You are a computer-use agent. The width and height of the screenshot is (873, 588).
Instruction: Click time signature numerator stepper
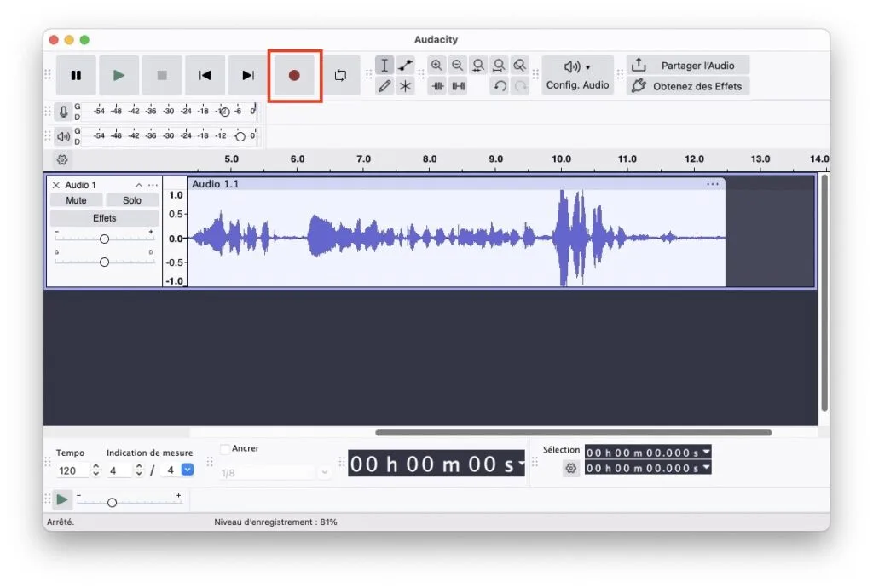tap(139, 470)
